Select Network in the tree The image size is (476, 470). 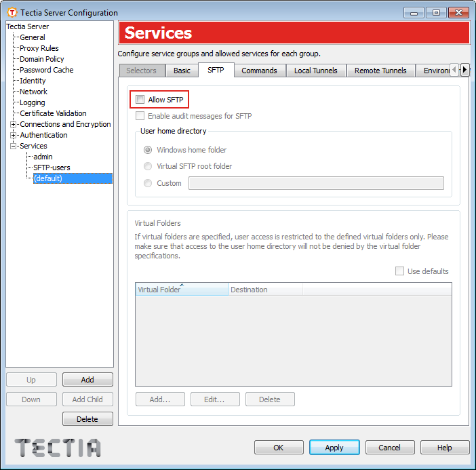coord(33,92)
